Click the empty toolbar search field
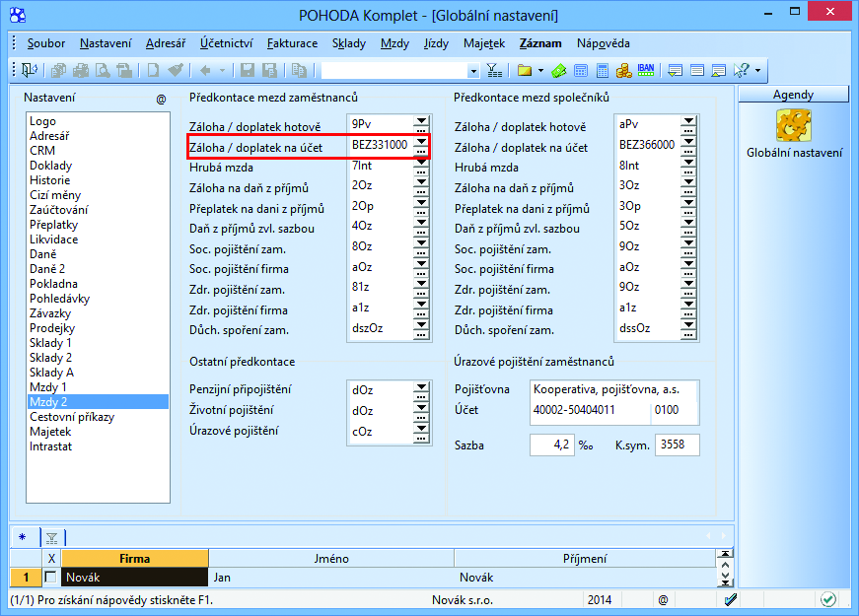859x616 pixels. (394, 71)
